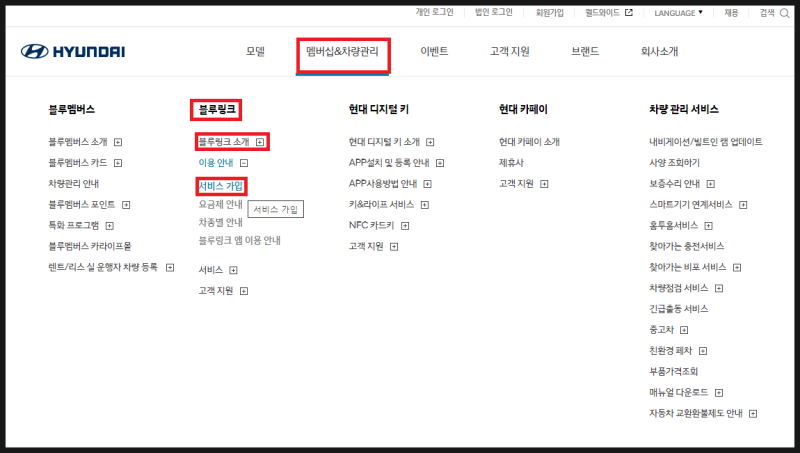
Task: Select 서비스 가입 under 이용 안내
Action: click(221, 186)
